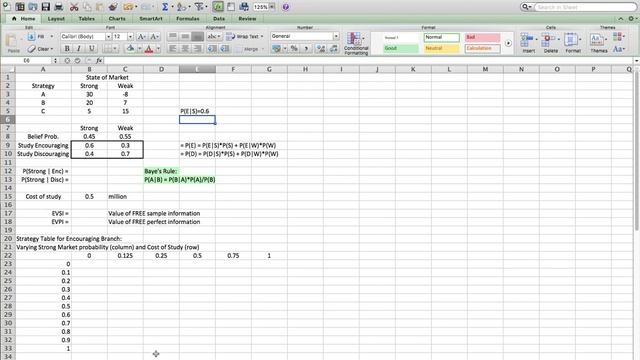Click the red font color A button
The image size is (640, 360).
coord(149,49)
